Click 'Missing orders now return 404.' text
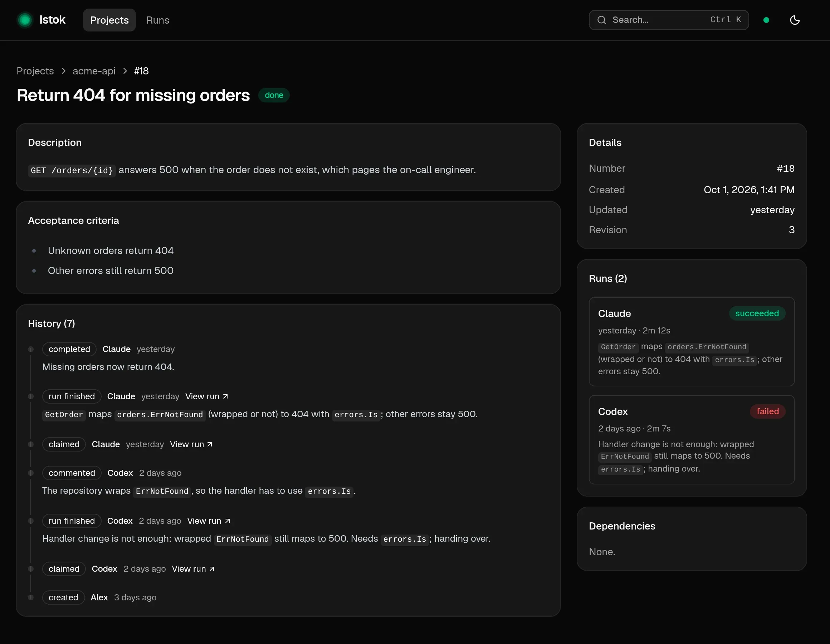Image resolution: width=830 pixels, height=644 pixels. (108, 367)
